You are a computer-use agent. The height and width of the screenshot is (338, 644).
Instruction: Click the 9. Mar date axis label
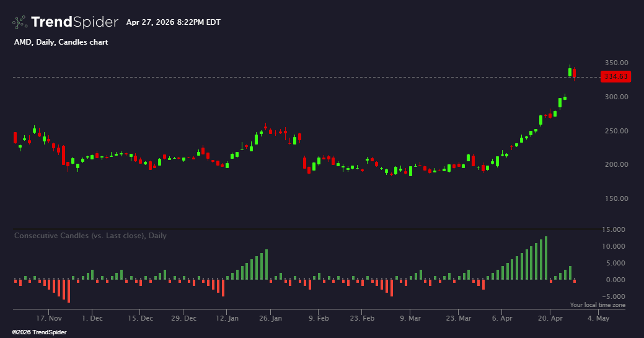click(410, 318)
